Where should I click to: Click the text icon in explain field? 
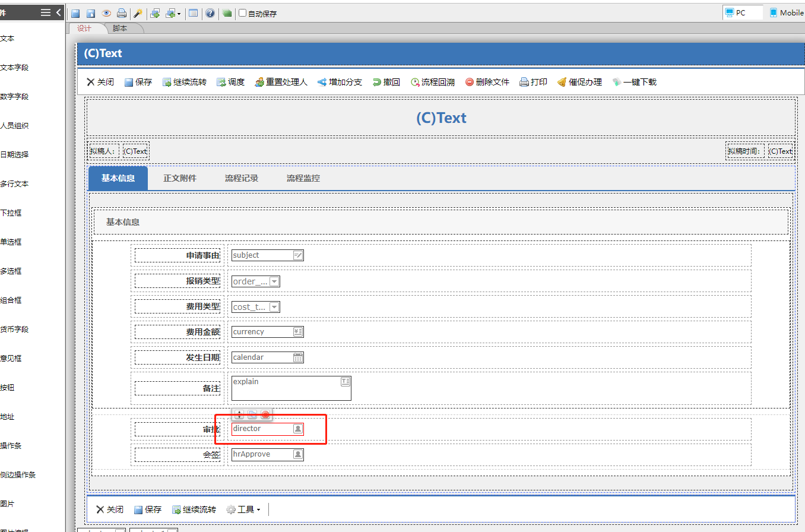point(346,382)
